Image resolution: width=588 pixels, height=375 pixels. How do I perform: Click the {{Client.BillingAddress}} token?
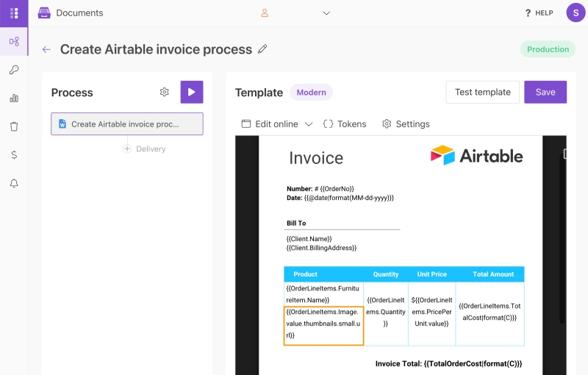click(x=321, y=248)
